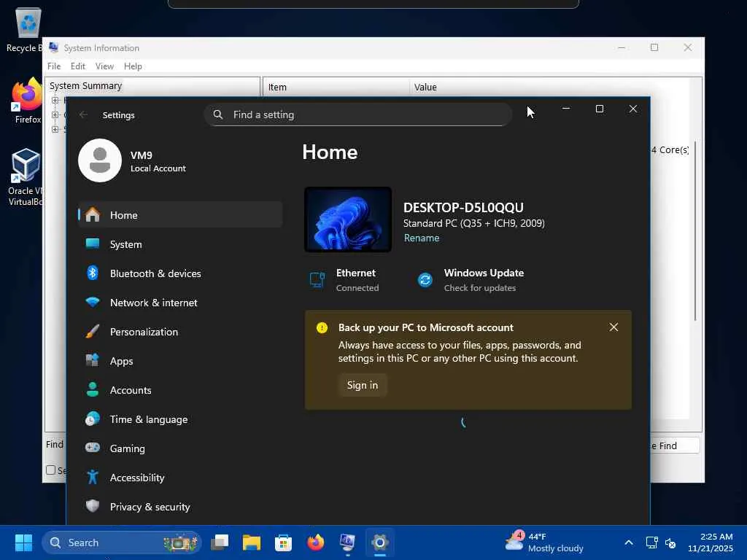Expand first node under System Summary
Viewport: 747px width, 560px height.
[55, 101]
